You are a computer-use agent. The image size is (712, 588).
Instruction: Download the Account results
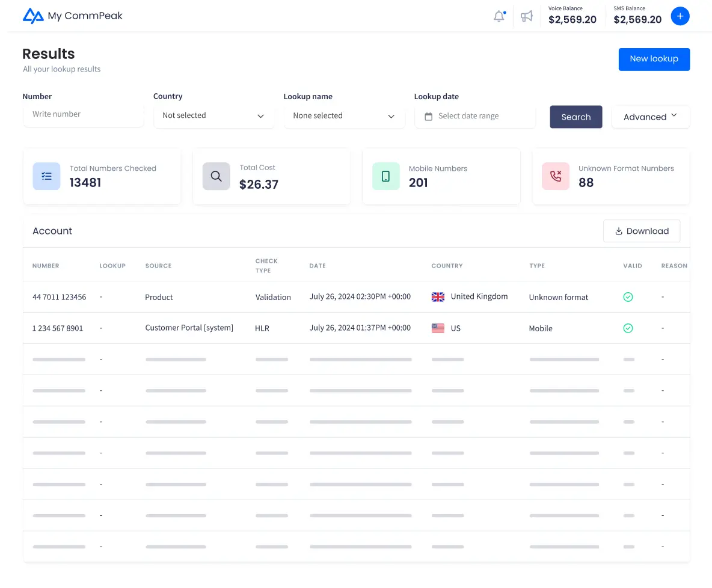[642, 231]
